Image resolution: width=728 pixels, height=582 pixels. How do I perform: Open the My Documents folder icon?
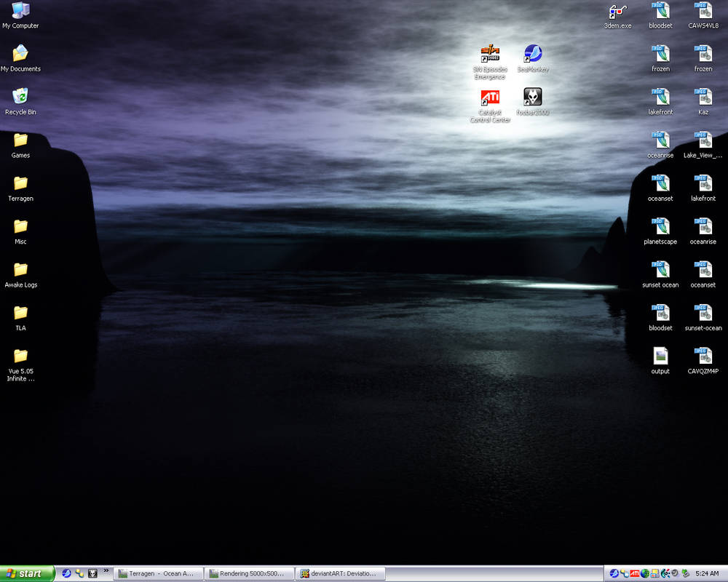(x=20, y=58)
